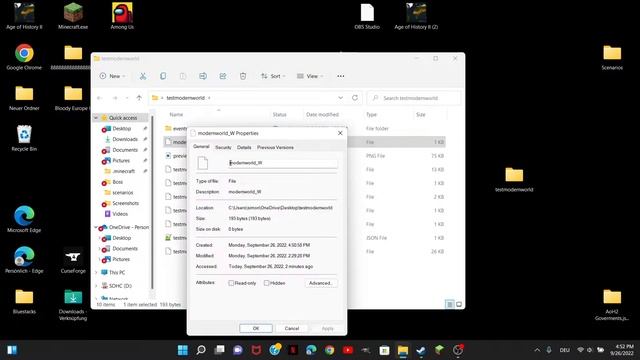Switch to large thumbnails view icon in status bar
This screenshot has height=360, width=640.
click(459, 304)
